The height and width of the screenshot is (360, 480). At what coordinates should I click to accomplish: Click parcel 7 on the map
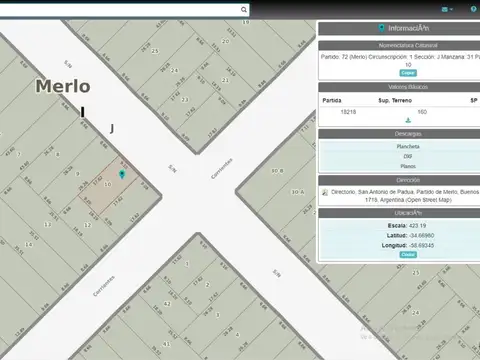[19, 154]
